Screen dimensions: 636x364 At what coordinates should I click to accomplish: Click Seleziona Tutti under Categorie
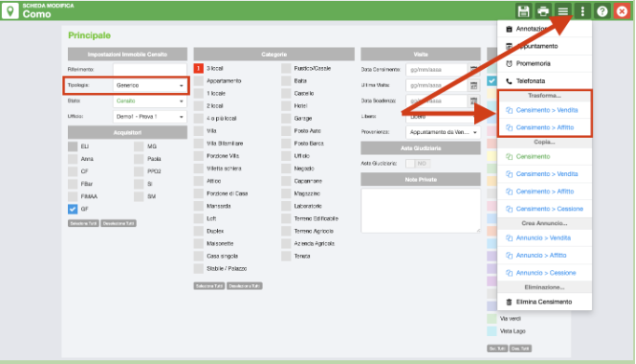209,286
